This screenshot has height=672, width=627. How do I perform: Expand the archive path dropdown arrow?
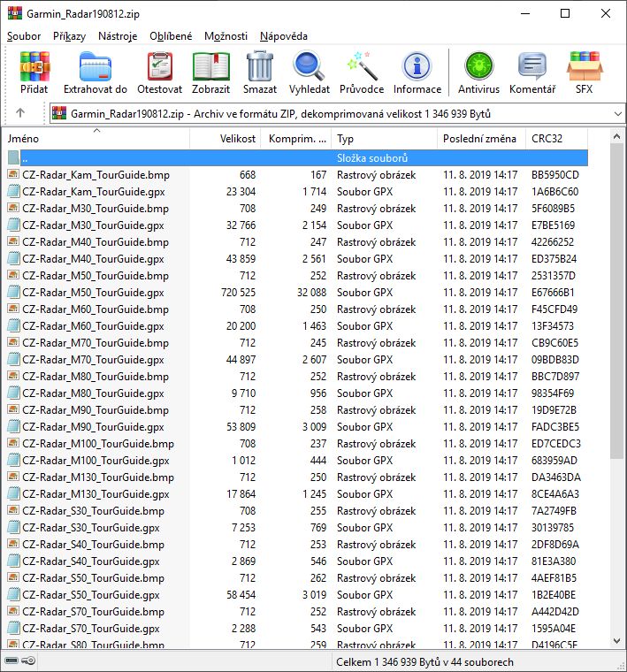coord(617,113)
